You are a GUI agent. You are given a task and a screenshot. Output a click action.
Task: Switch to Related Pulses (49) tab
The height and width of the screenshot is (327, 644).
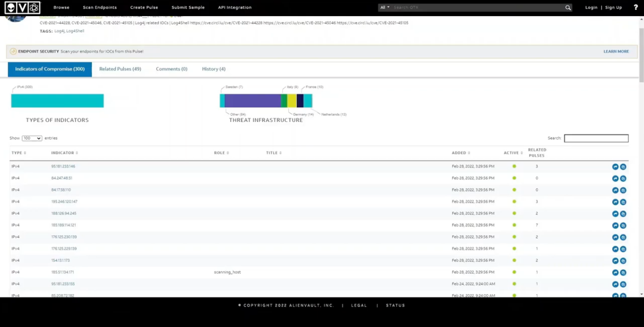click(120, 69)
